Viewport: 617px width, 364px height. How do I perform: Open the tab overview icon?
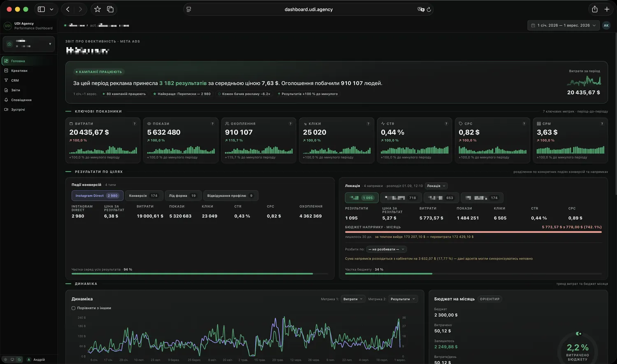(x=110, y=9)
